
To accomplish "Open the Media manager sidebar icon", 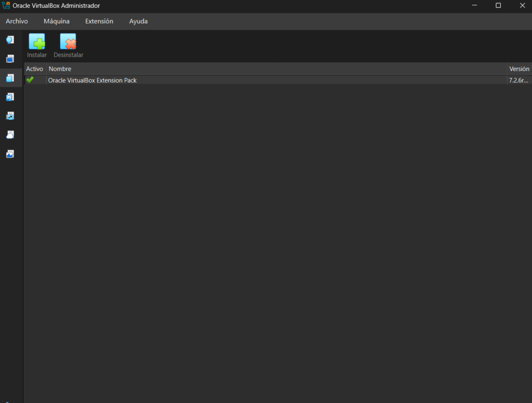I will 10,97.
